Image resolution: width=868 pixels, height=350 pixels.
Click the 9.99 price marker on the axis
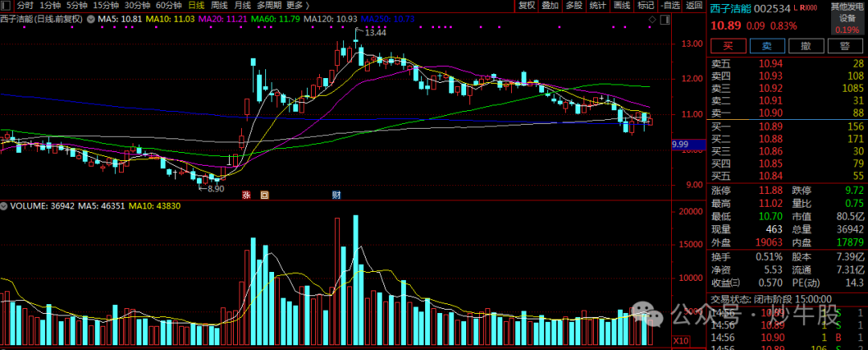click(688, 145)
